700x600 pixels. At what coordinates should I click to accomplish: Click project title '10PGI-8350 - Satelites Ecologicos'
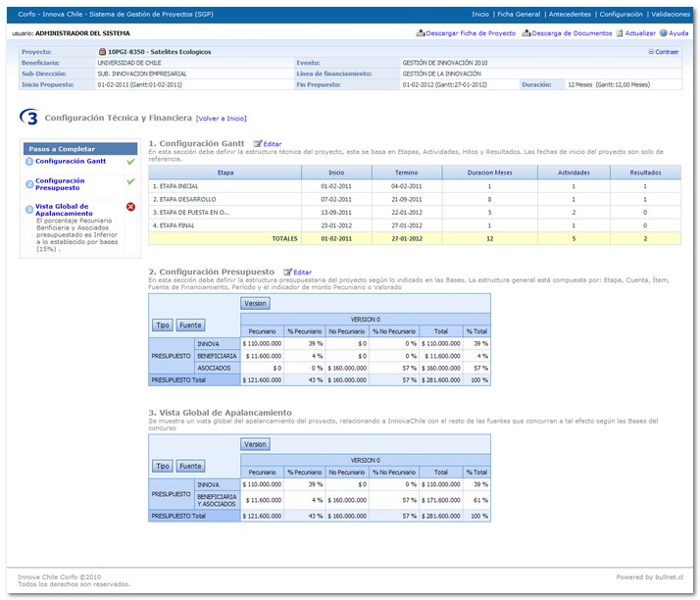[160, 52]
